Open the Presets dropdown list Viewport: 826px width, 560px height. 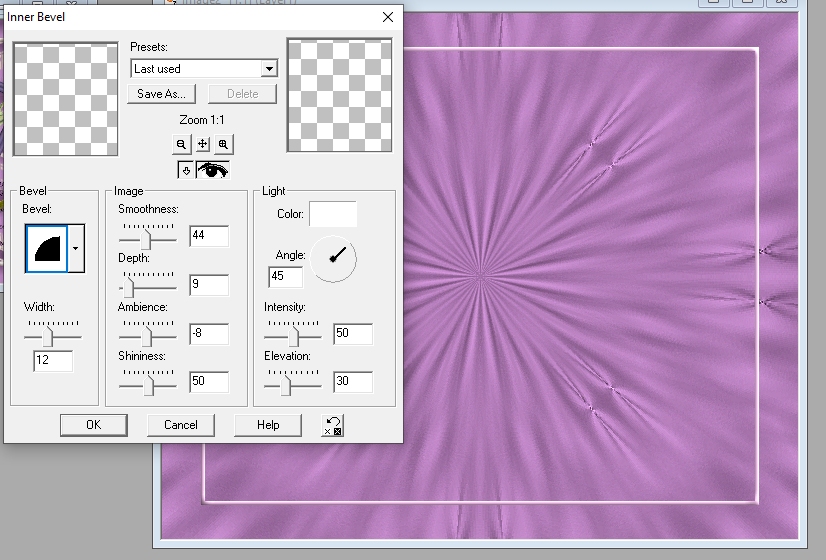pyautogui.click(x=268, y=69)
